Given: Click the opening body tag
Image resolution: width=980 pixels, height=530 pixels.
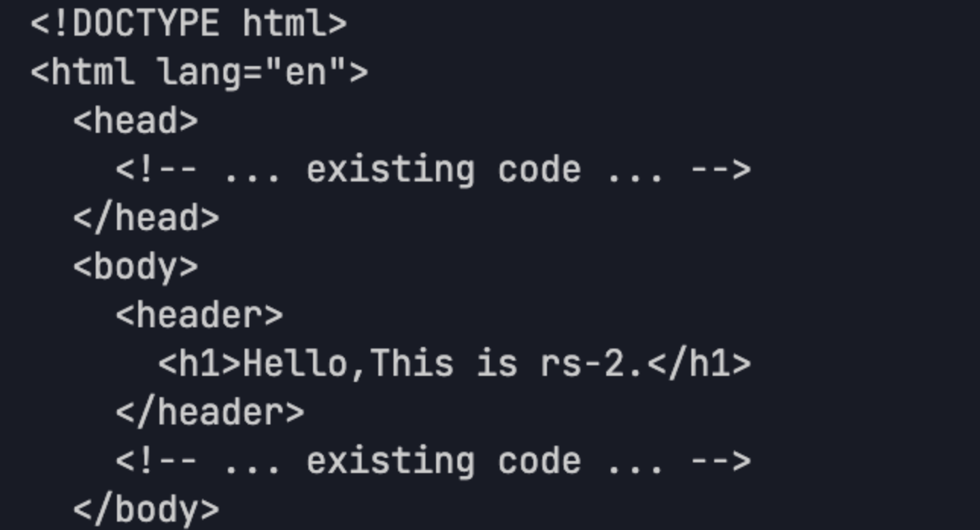Looking at the screenshot, I should 135,267.
